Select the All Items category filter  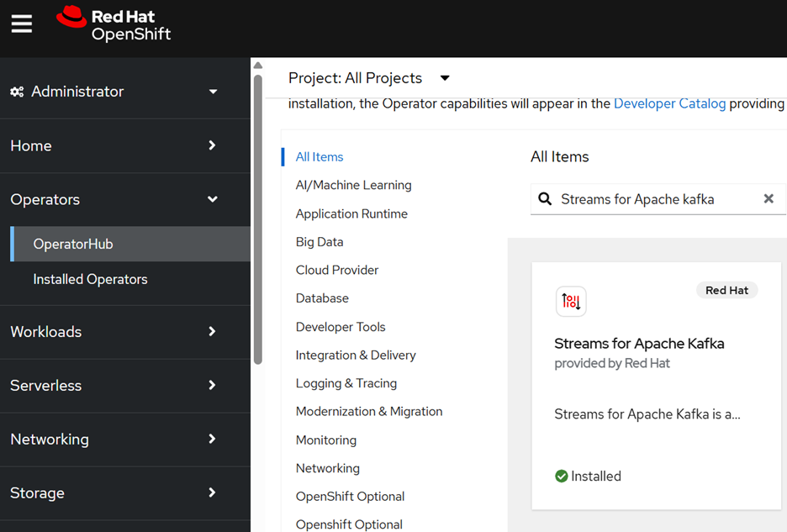pyautogui.click(x=319, y=156)
